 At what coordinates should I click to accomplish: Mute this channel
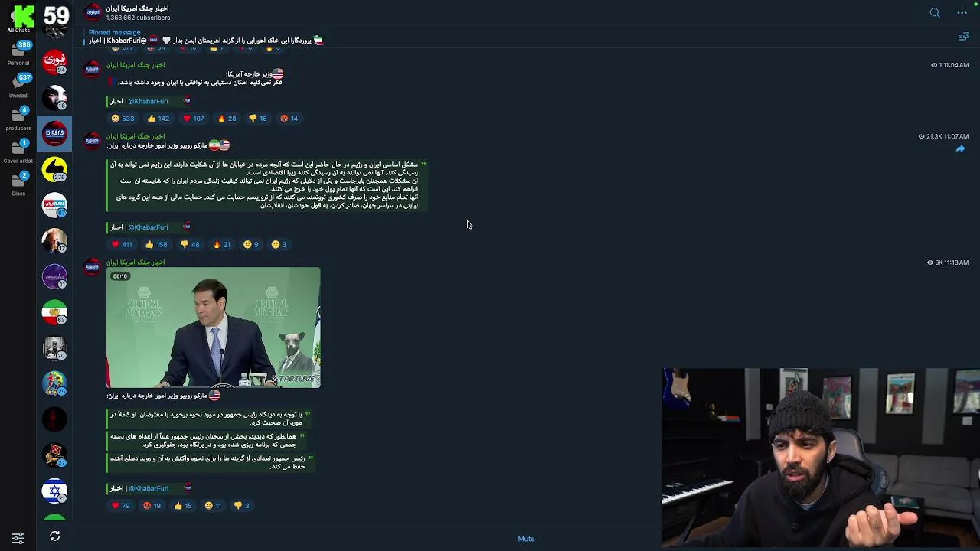point(526,539)
